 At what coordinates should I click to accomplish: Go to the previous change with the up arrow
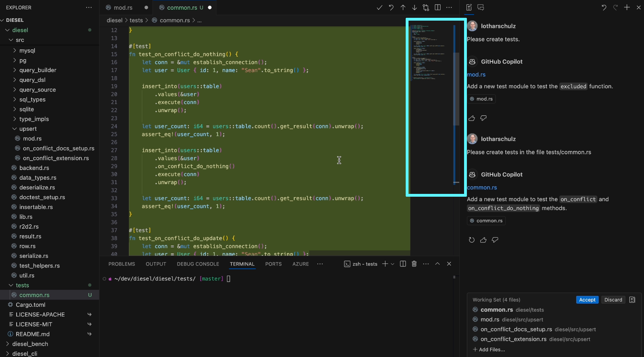403,8
